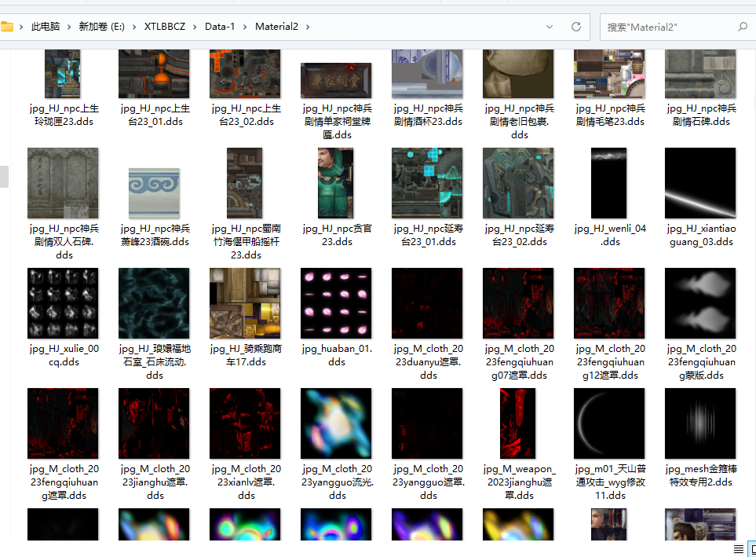Screen dimensions: 756x557
Task: Navigate to Data-1 breadcrumb folder
Action: point(220,27)
